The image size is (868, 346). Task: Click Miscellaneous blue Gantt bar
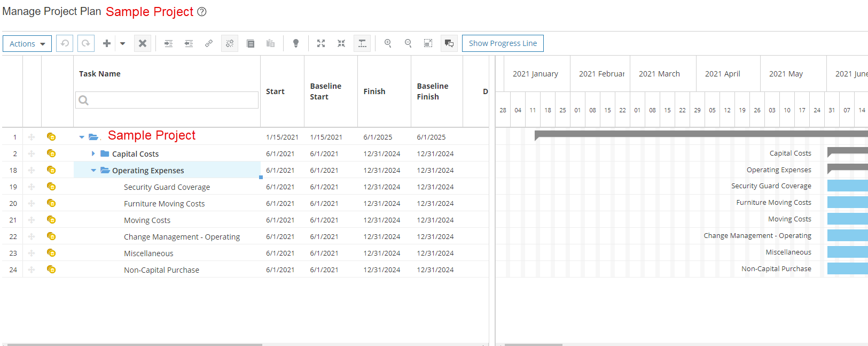point(848,252)
